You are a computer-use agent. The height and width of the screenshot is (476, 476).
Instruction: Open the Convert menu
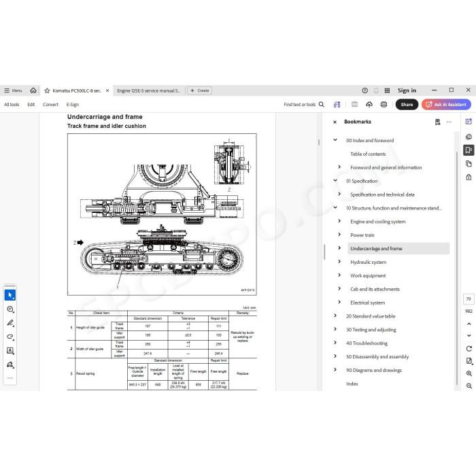tap(50, 105)
